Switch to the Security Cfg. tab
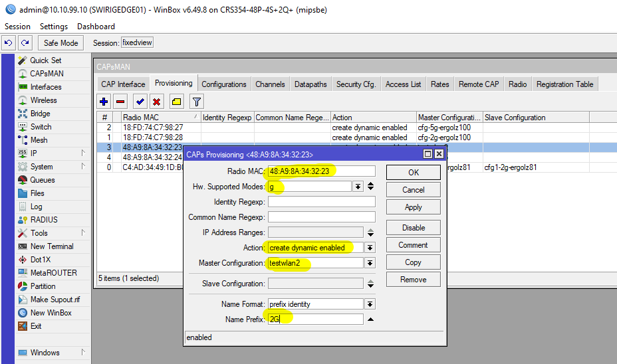 click(x=356, y=84)
